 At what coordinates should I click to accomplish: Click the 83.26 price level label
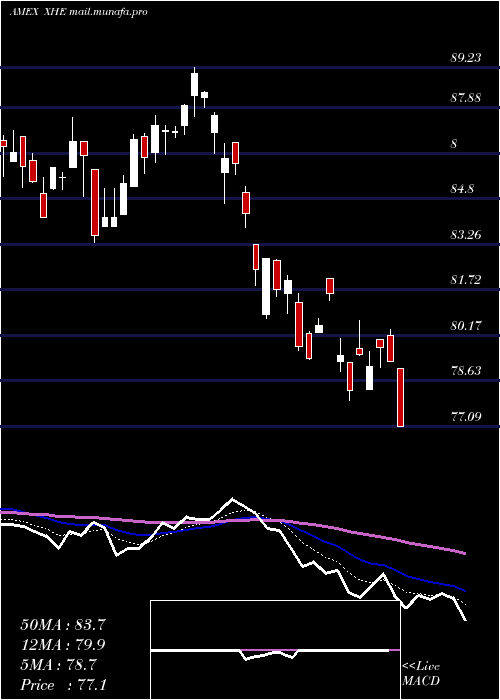pos(466,235)
